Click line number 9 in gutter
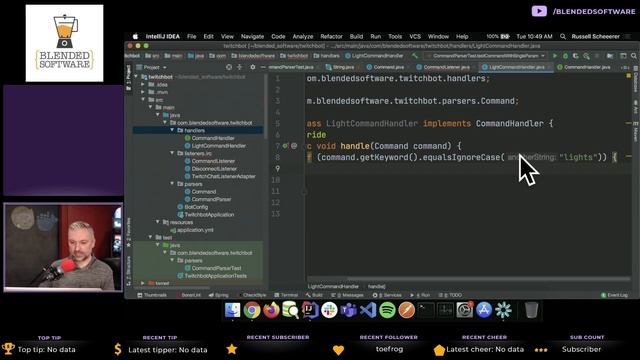The image size is (640, 360). tap(277, 168)
